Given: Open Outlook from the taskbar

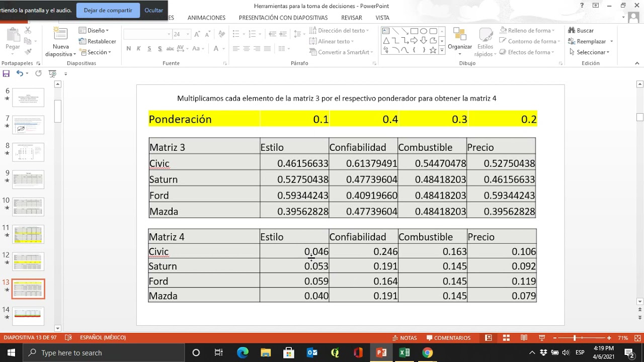Looking at the screenshot, I should coord(312,352).
